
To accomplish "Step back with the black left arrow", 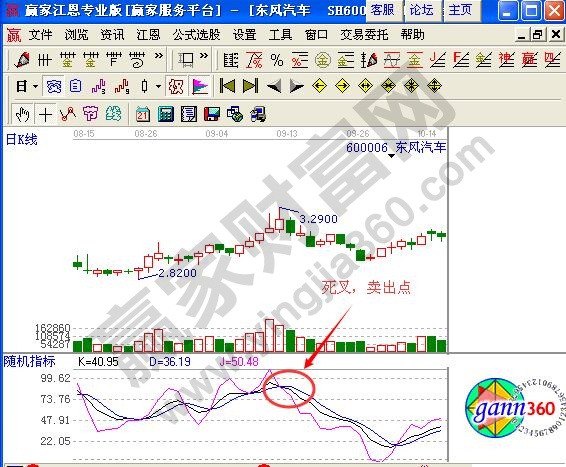I will point(274,86).
